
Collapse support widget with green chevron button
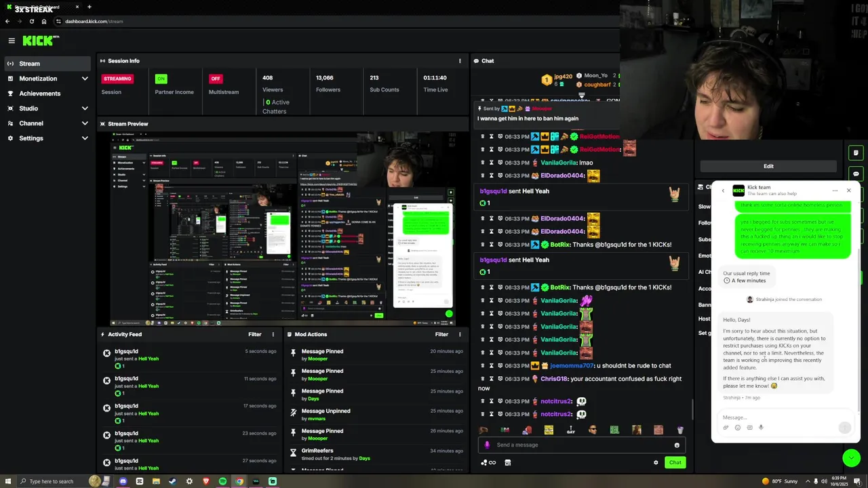(x=852, y=458)
